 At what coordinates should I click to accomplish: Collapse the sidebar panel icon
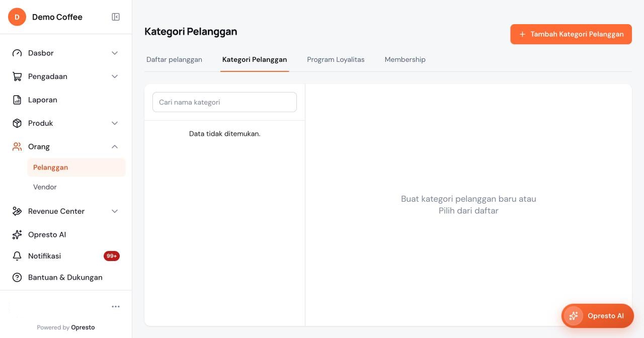(x=116, y=17)
